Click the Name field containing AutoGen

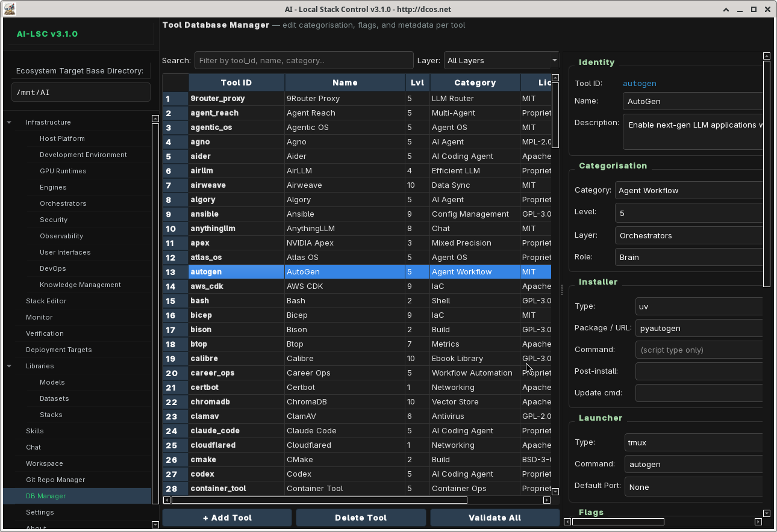[693, 102]
